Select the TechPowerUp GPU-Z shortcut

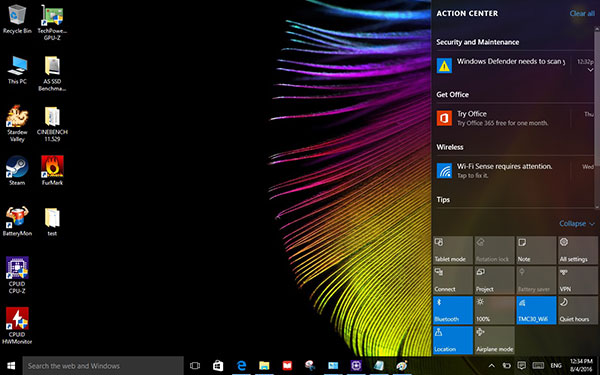[x=52, y=22]
